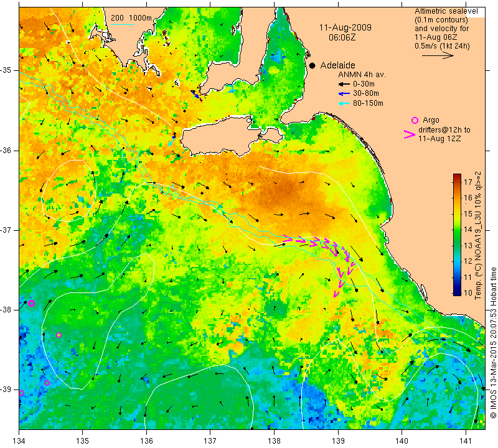Click the '30-80m' depth legend label

(x=366, y=93)
